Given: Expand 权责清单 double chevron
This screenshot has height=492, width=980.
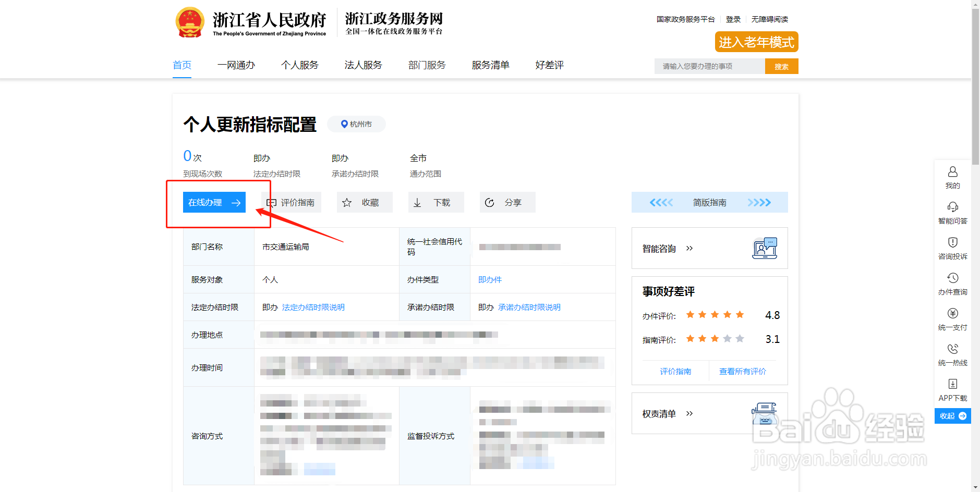Looking at the screenshot, I should [689, 414].
